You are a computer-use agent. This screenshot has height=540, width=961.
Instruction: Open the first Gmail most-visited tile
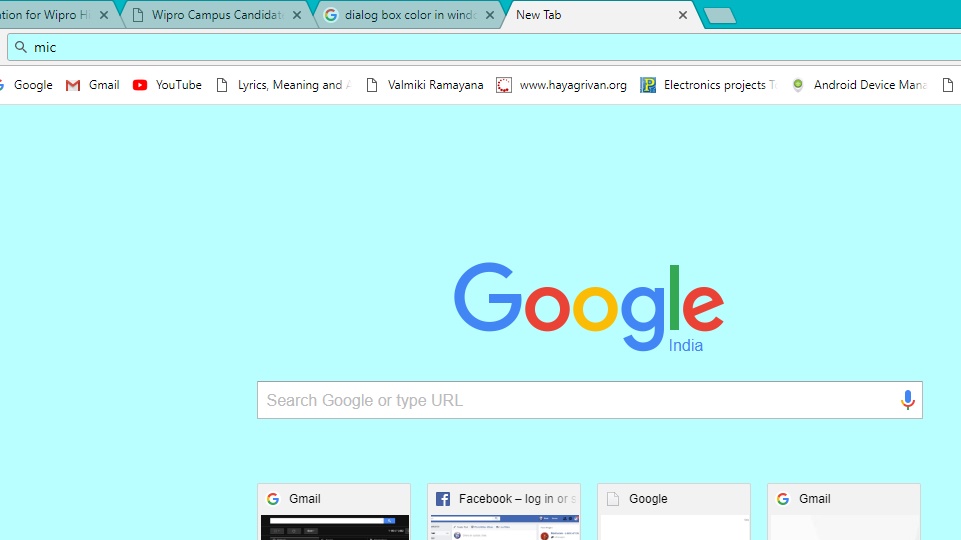pos(334,512)
